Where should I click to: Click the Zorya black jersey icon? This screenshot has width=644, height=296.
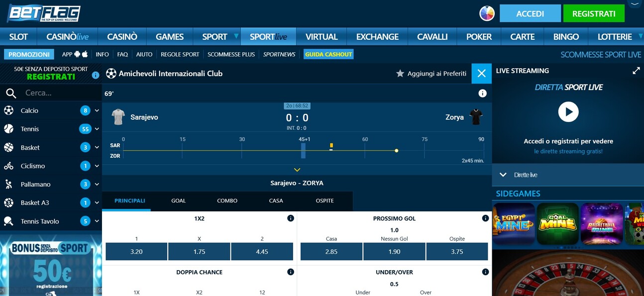point(476,117)
